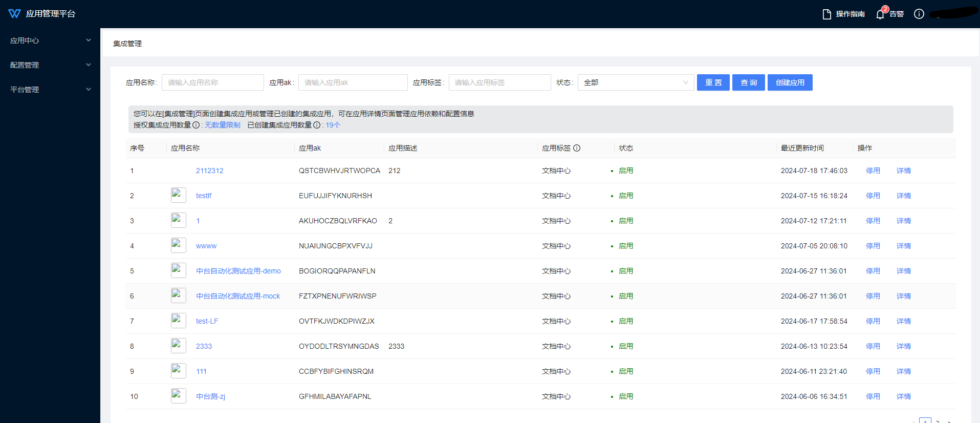Click info icon next to 已创建集成应用数量

(x=317, y=125)
